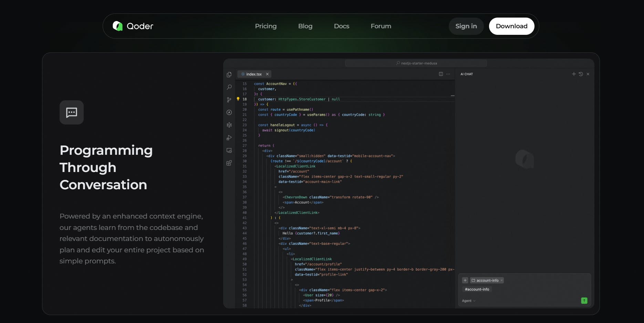Viewport: 644px width, 323px height.
Task: Click 'const AccountNav' on line 15
Action: [270, 84]
